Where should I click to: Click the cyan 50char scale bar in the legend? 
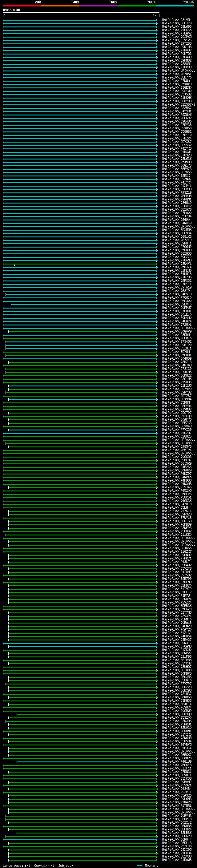139,866
